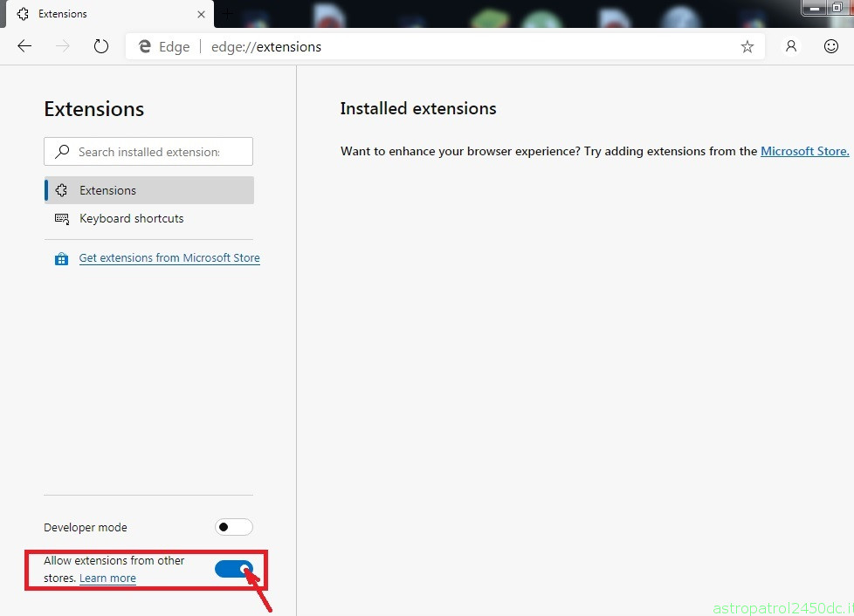Open the user profile icon
The image size is (854, 616).
pos(791,46)
